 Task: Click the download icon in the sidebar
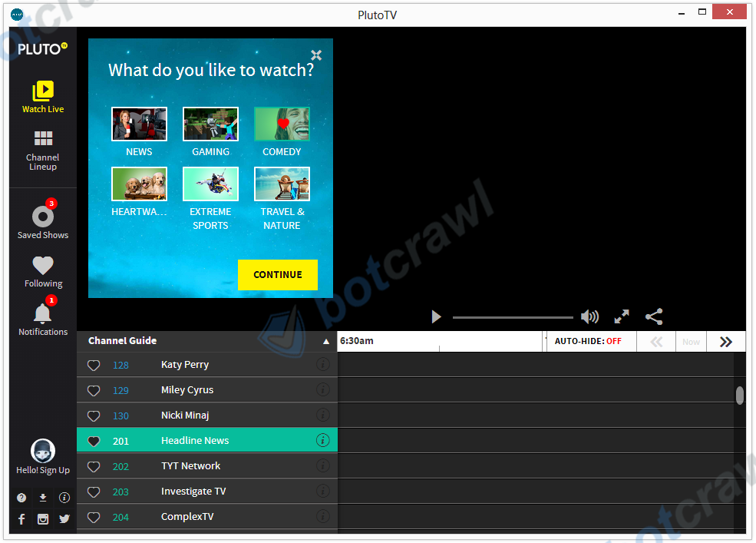(43, 498)
